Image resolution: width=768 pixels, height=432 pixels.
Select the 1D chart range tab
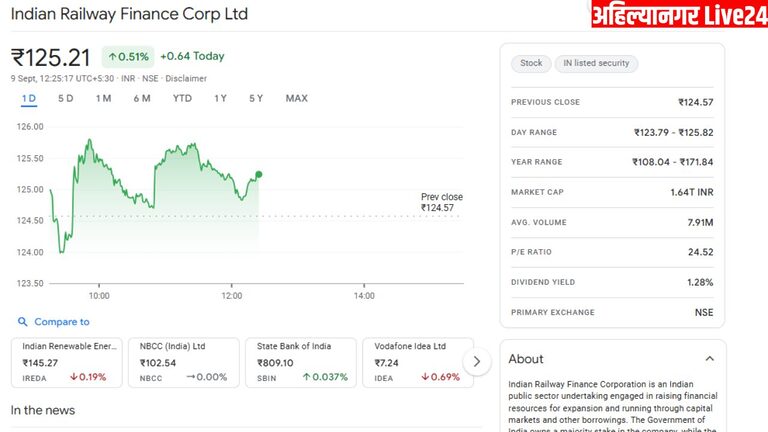pyautogui.click(x=29, y=98)
